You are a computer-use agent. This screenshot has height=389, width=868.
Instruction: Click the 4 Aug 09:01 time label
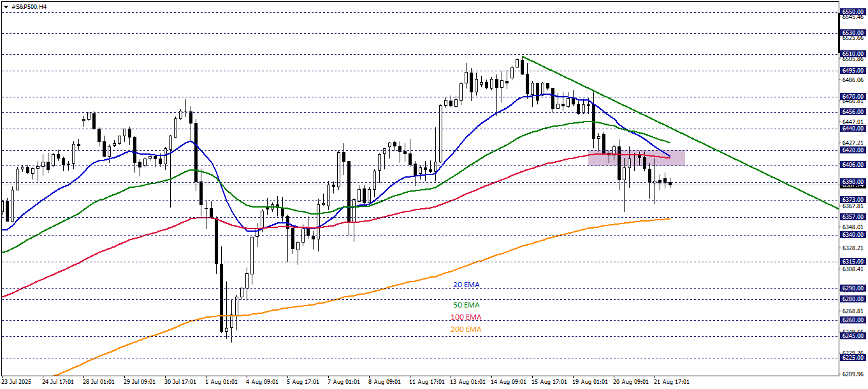(263, 383)
